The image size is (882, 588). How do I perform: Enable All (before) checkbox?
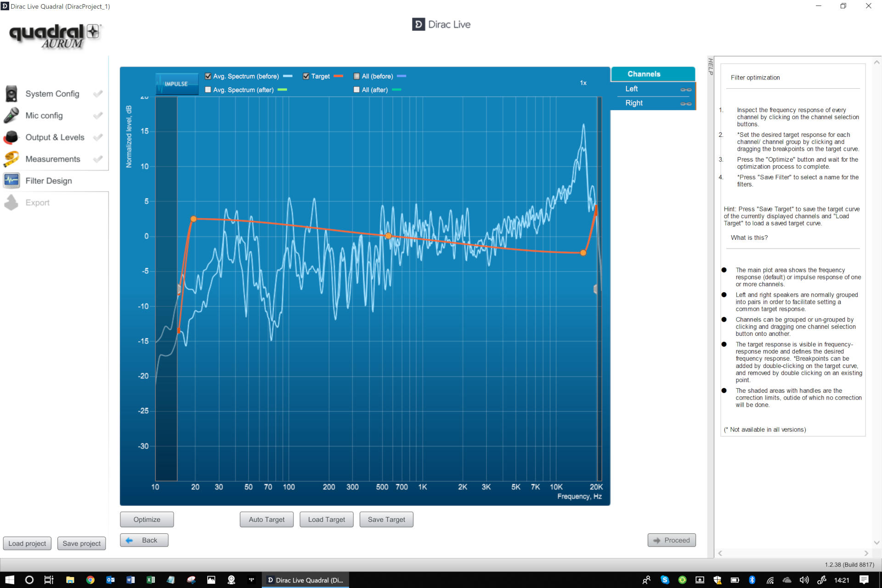[x=356, y=76]
